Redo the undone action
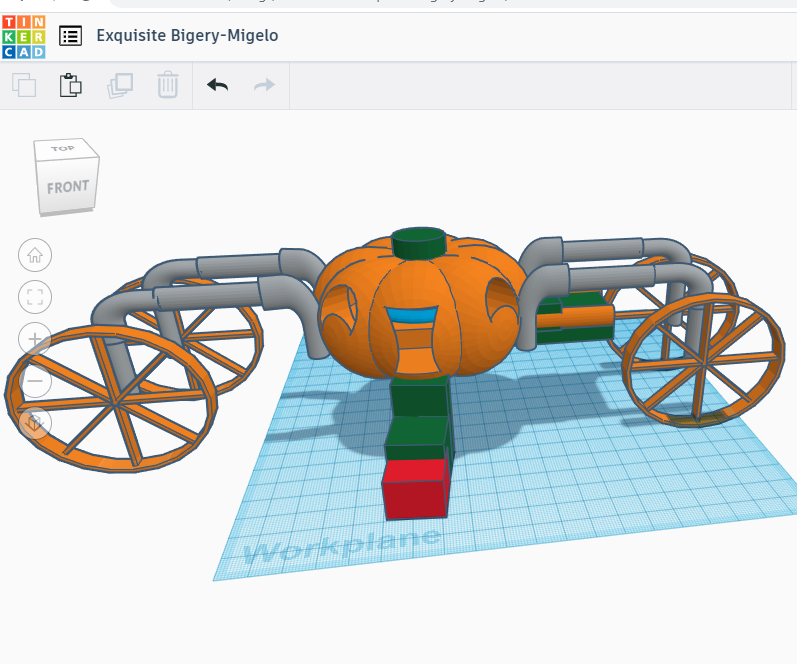797x664 pixels. click(x=264, y=85)
